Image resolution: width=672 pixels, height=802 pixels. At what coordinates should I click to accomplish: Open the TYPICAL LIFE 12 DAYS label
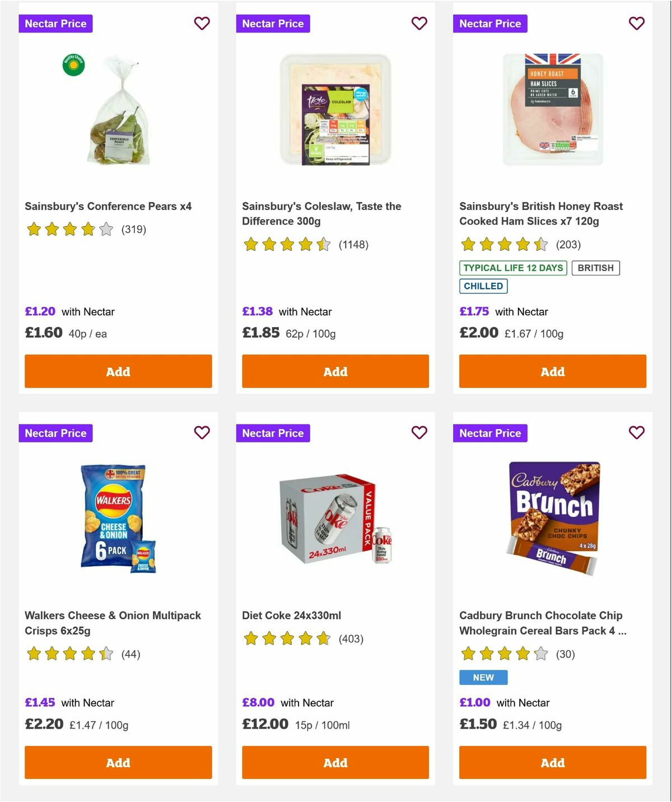pos(512,268)
